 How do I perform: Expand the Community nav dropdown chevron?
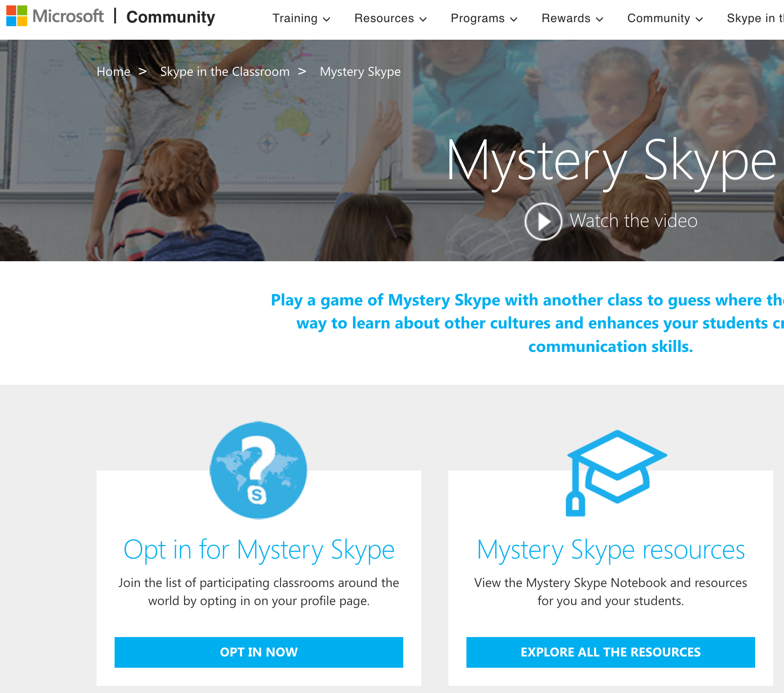coord(699,19)
